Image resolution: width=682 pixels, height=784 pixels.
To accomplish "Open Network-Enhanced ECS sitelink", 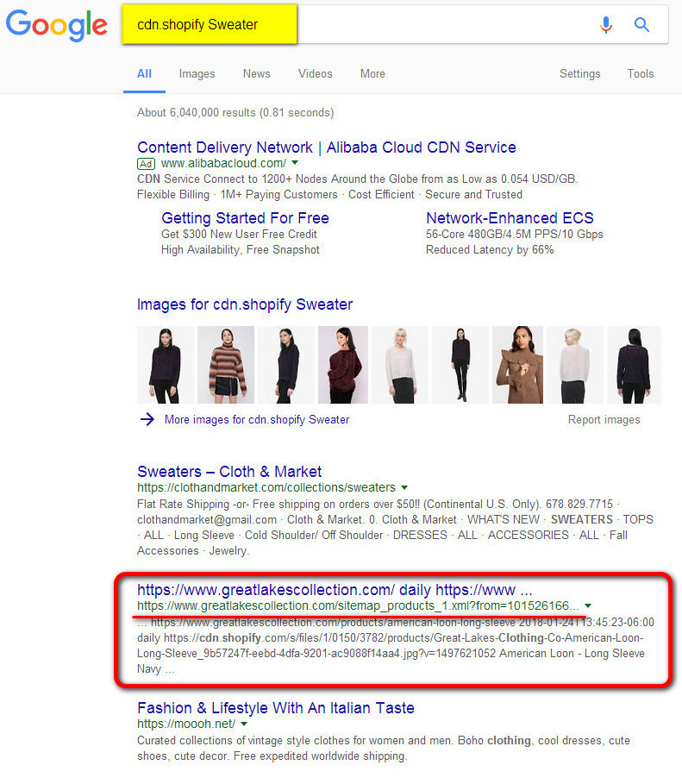I will pyautogui.click(x=510, y=218).
